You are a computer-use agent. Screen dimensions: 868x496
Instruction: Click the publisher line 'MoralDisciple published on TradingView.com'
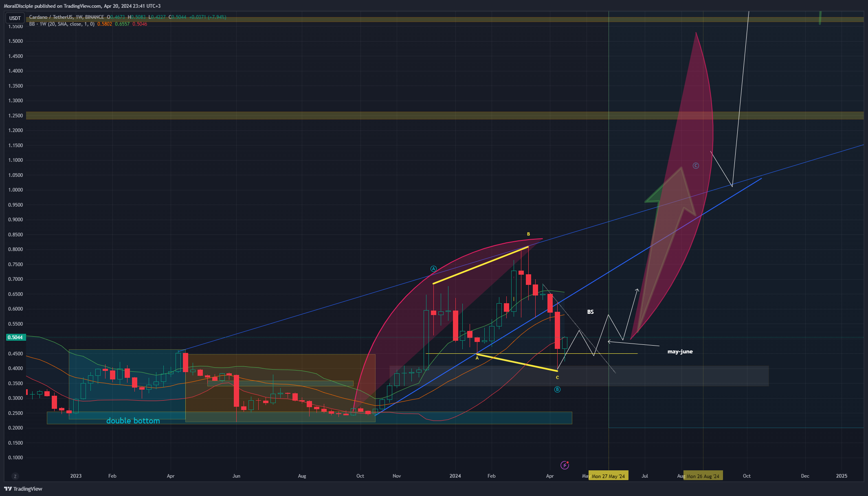point(52,6)
